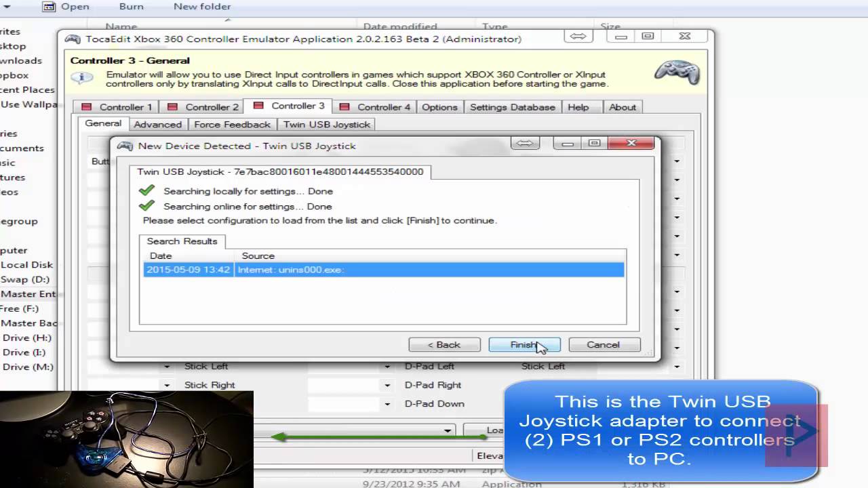Click the green checkmark beside Searching online
The image size is (868, 488).
point(146,206)
